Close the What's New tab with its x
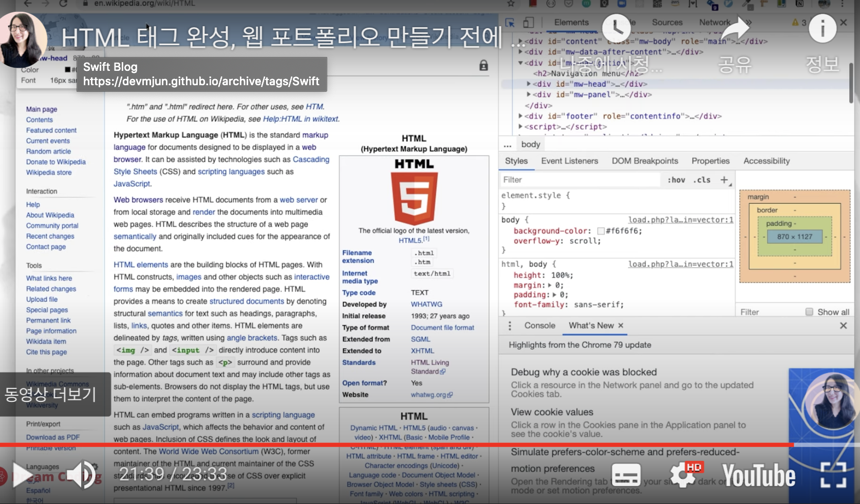This screenshot has width=860, height=504. coord(621,326)
